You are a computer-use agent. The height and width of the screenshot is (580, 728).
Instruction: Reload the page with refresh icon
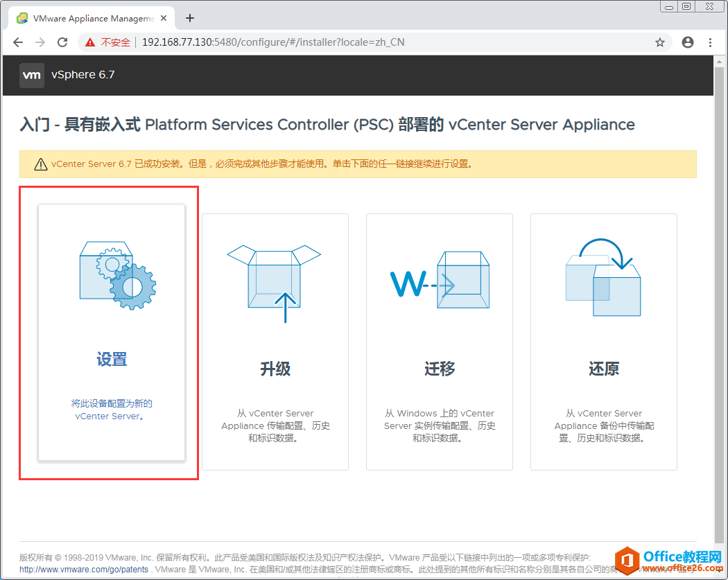62,42
